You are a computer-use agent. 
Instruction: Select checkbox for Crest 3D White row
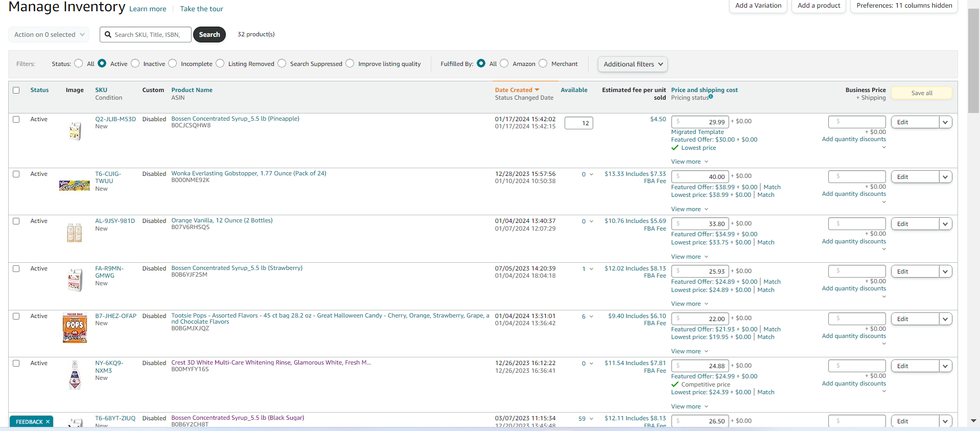(x=16, y=363)
